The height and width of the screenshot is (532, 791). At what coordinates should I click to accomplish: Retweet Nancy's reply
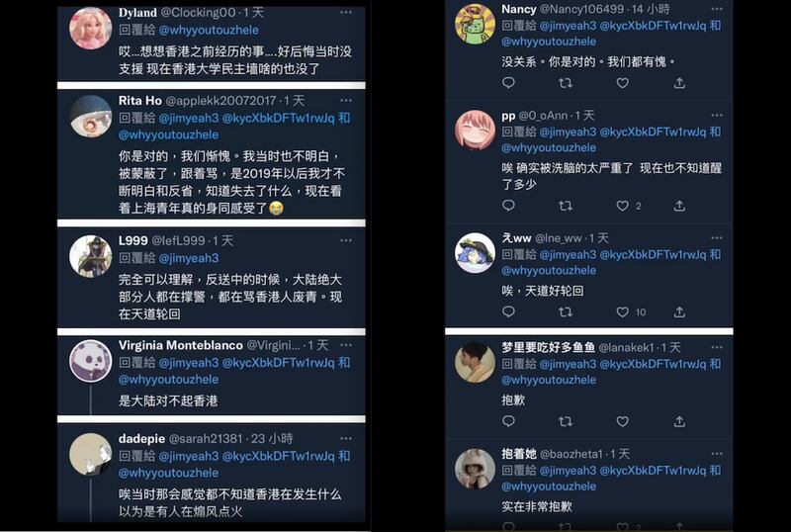566,83
